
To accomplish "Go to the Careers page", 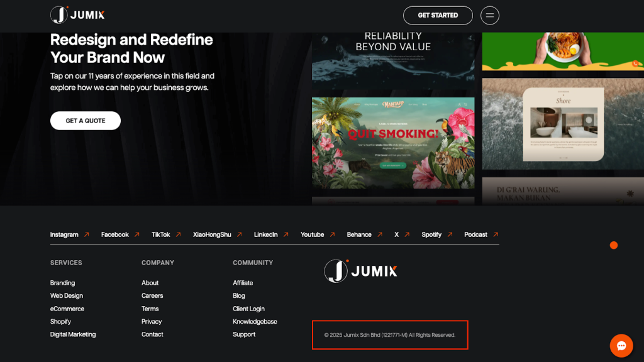I will [152, 295].
